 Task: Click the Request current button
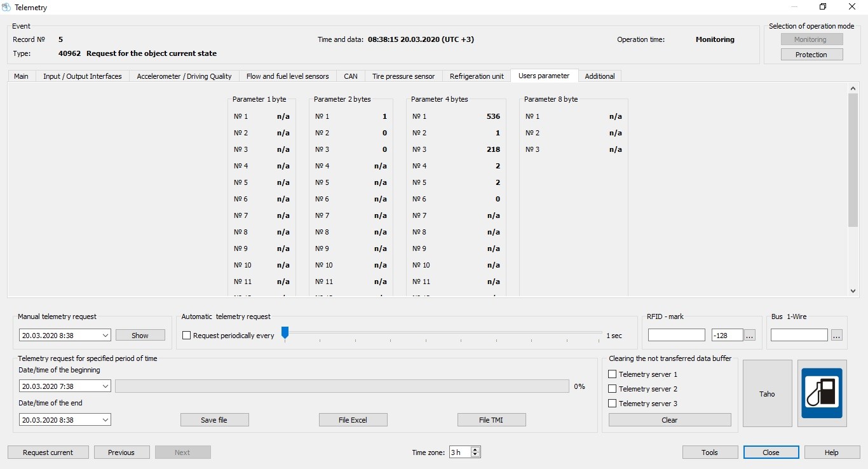48,452
